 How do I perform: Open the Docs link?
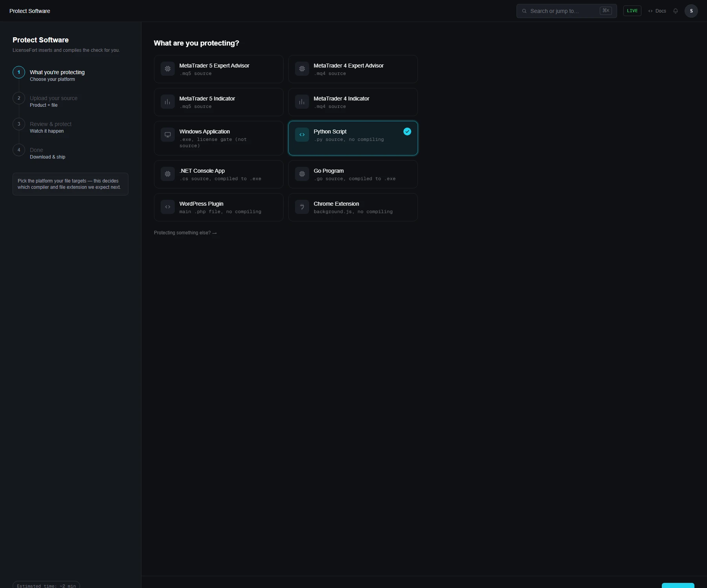657,11
